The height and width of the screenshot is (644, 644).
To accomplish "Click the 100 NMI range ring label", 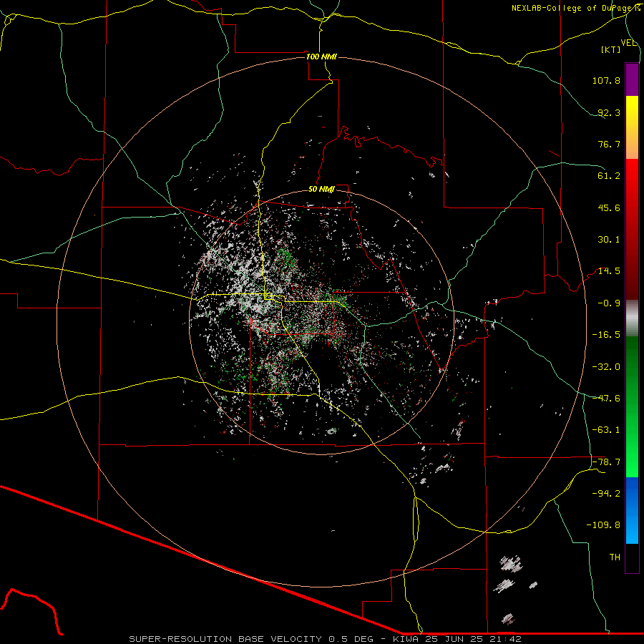I will (x=321, y=57).
